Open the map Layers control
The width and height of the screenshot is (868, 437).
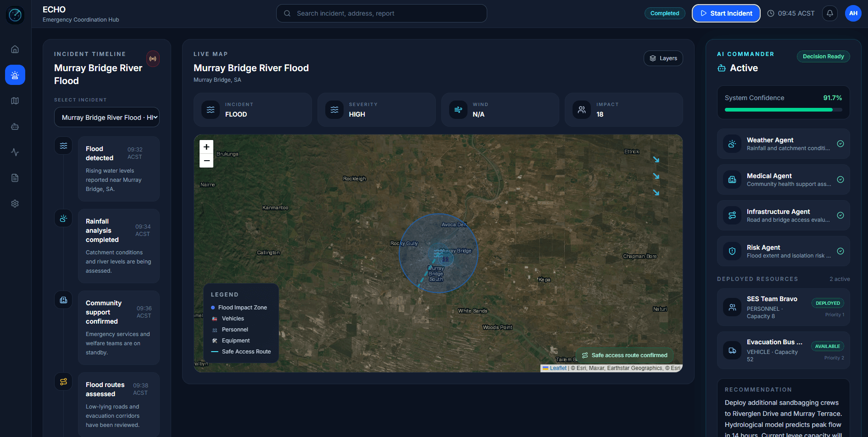coord(663,58)
